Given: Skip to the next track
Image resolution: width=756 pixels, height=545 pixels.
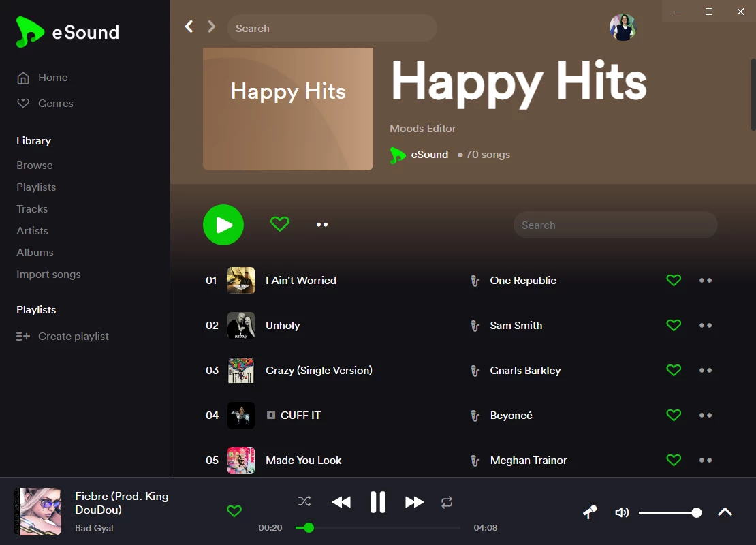Looking at the screenshot, I should [414, 502].
